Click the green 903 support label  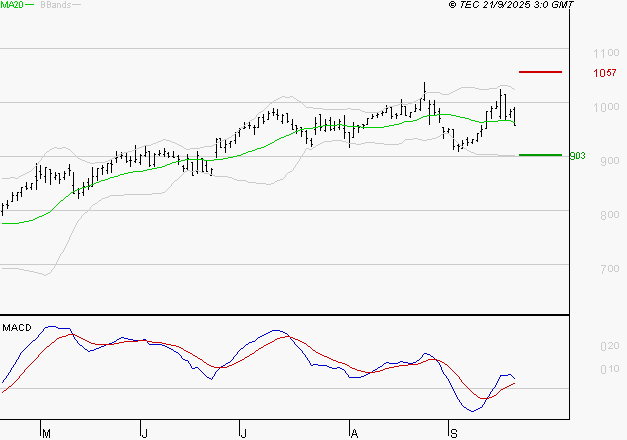tap(577, 156)
